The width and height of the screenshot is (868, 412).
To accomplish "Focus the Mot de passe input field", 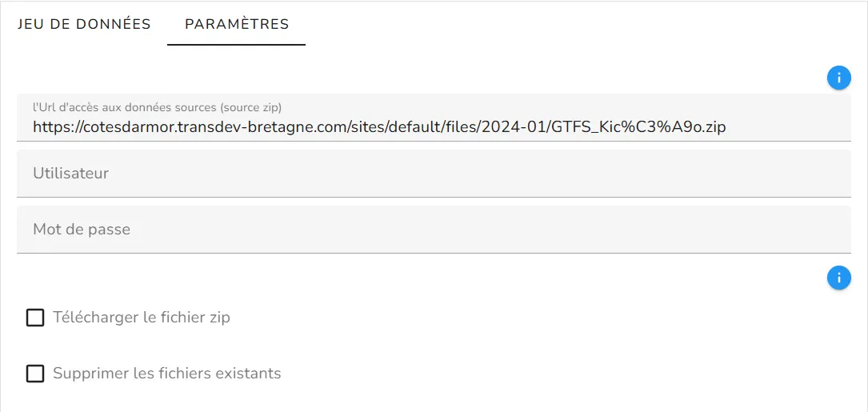I will pos(434,230).
